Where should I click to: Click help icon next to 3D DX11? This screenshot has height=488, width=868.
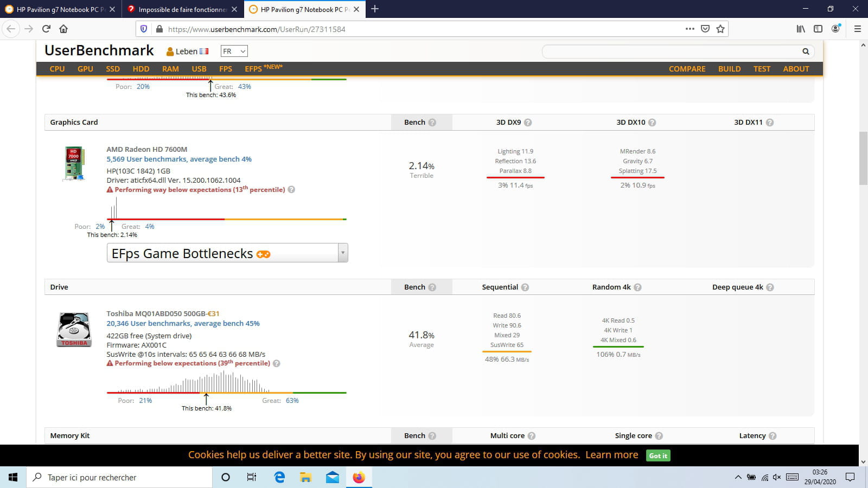[x=769, y=123]
